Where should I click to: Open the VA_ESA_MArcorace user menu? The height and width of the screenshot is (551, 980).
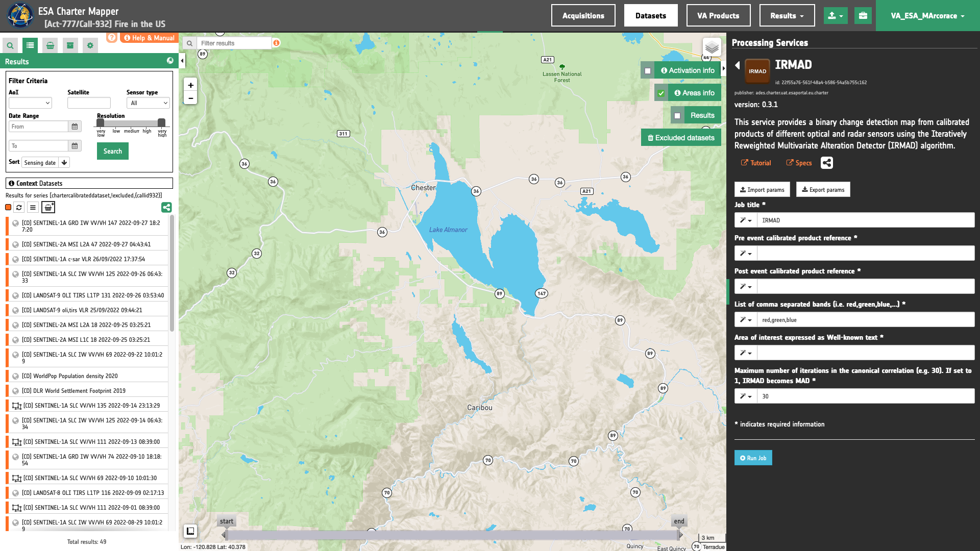927,16
